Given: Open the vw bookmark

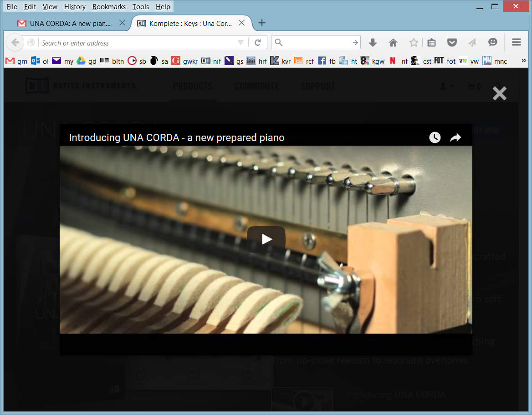Looking at the screenshot, I should (469, 61).
